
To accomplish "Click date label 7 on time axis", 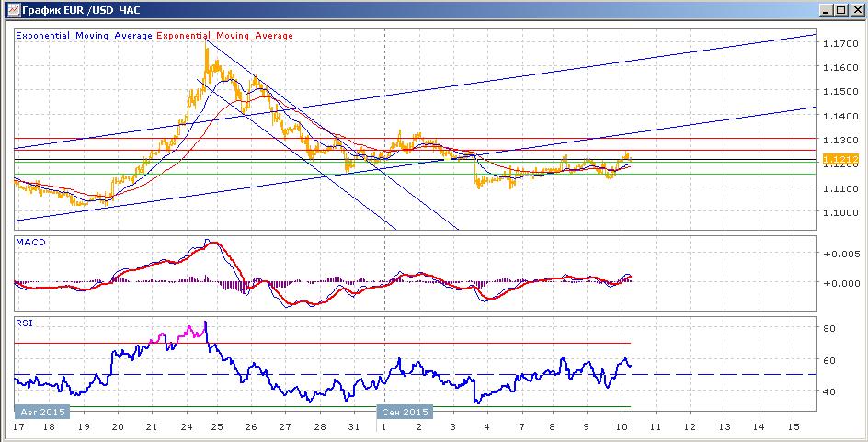I will click(x=521, y=427).
